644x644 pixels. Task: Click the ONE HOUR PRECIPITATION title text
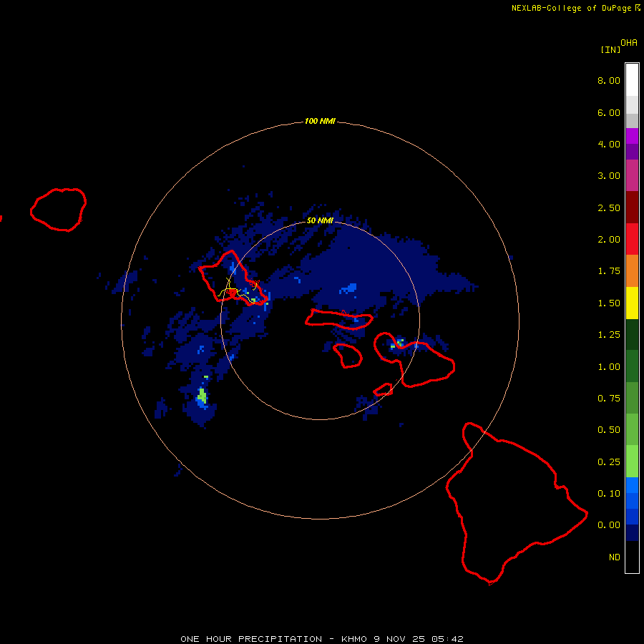(251, 639)
